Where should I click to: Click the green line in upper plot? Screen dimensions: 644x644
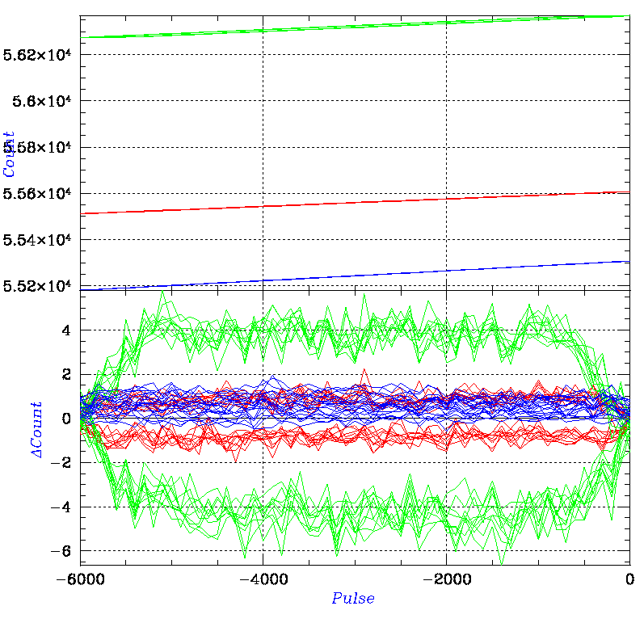point(355,27)
